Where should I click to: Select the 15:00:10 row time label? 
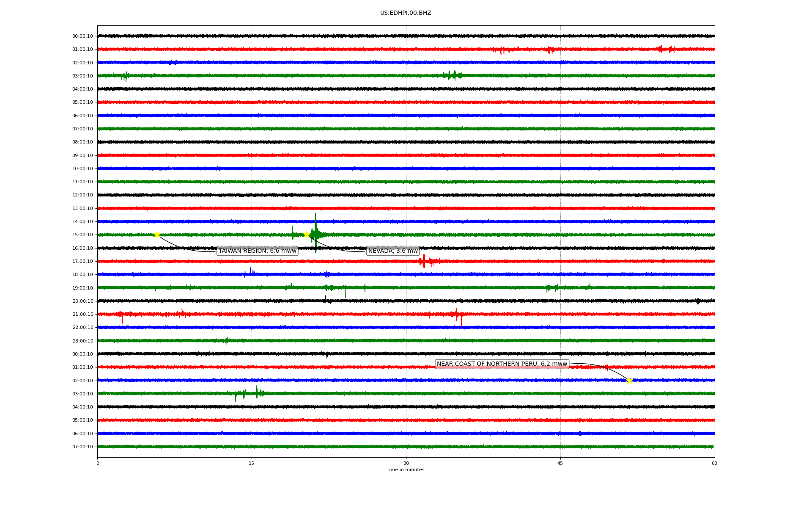point(82,235)
